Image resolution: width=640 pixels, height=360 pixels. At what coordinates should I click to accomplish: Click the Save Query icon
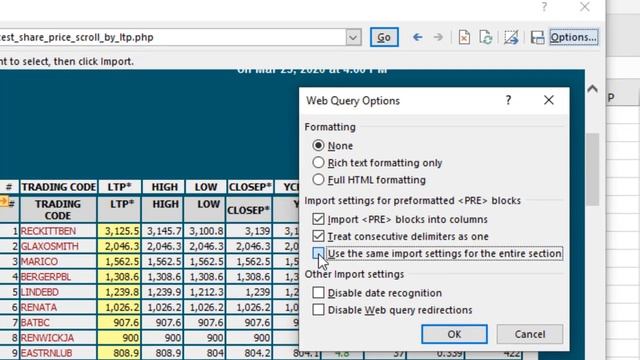tap(537, 38)
